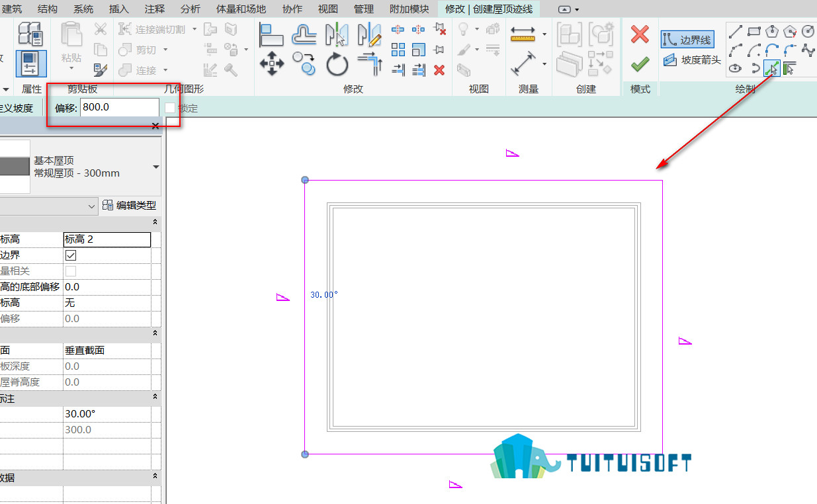Select the Mirror Pick Axis tool
The width and height of the screenshot is (817, 504).
(337, 33)
